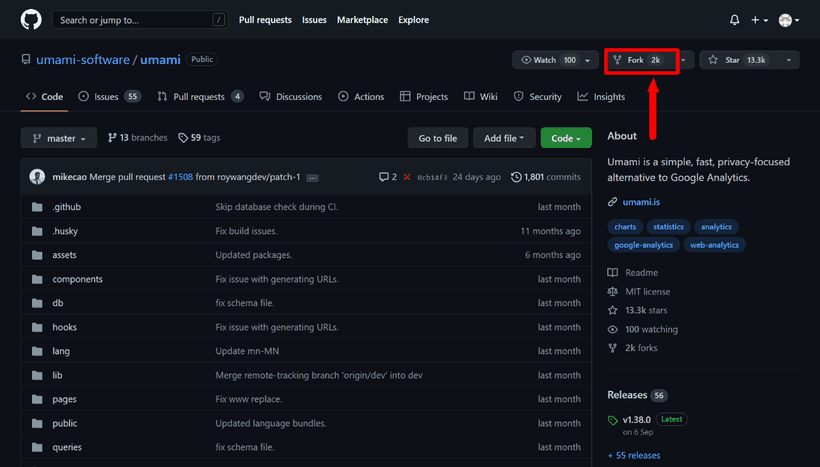View the 59 tags link
This screenshot has width=820, height=467.
pyautogui.click(x=199, y=138)
